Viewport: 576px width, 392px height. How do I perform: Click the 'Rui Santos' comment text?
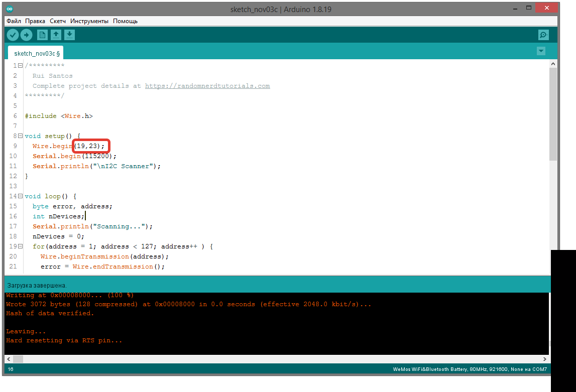pyautogui.click(x=53, y=76)
